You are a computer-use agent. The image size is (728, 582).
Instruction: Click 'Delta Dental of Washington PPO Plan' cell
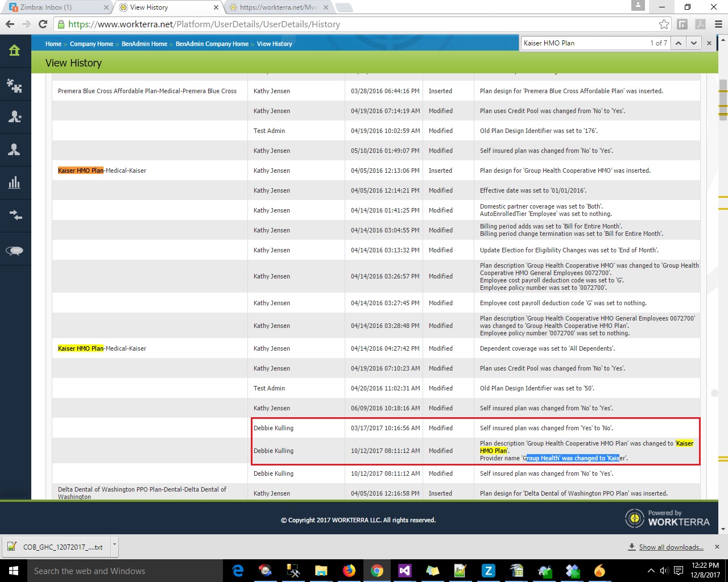pos(150,493)
